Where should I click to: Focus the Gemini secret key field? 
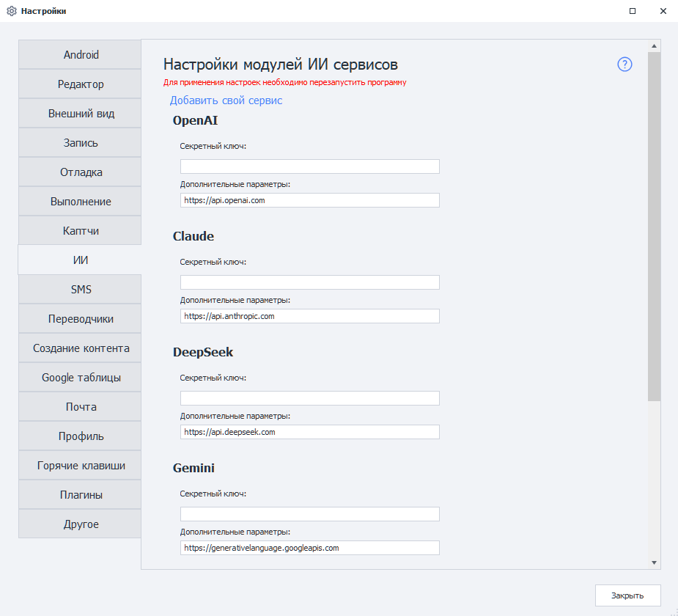tap(309, 514)
